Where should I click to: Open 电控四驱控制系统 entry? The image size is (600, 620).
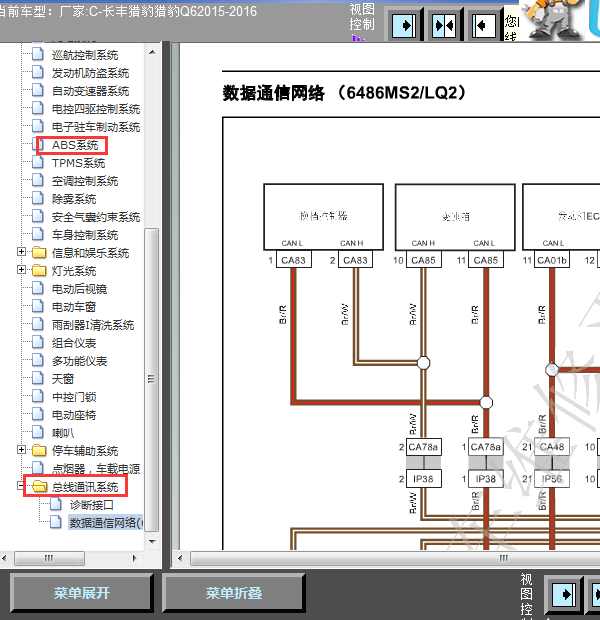(96, 109)
